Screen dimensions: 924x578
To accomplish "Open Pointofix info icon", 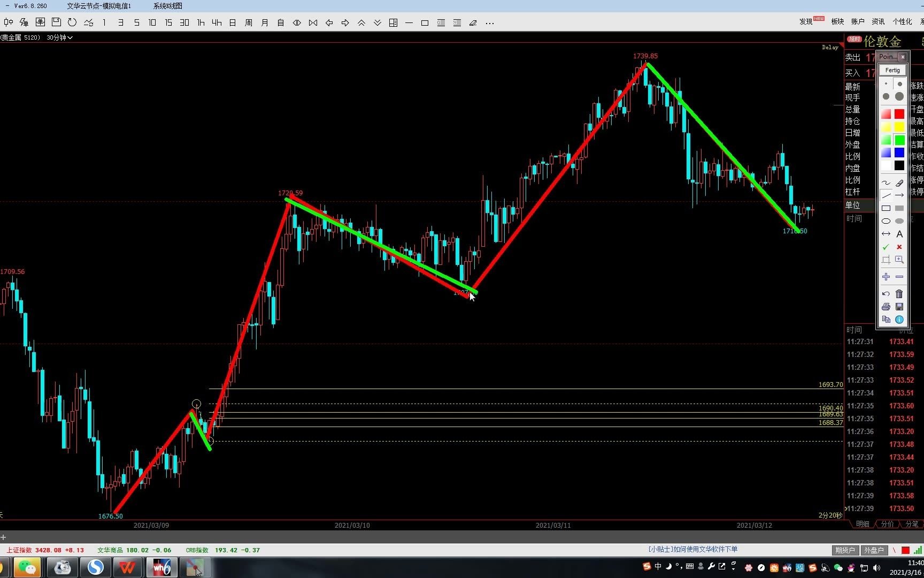I will (899, 320).
